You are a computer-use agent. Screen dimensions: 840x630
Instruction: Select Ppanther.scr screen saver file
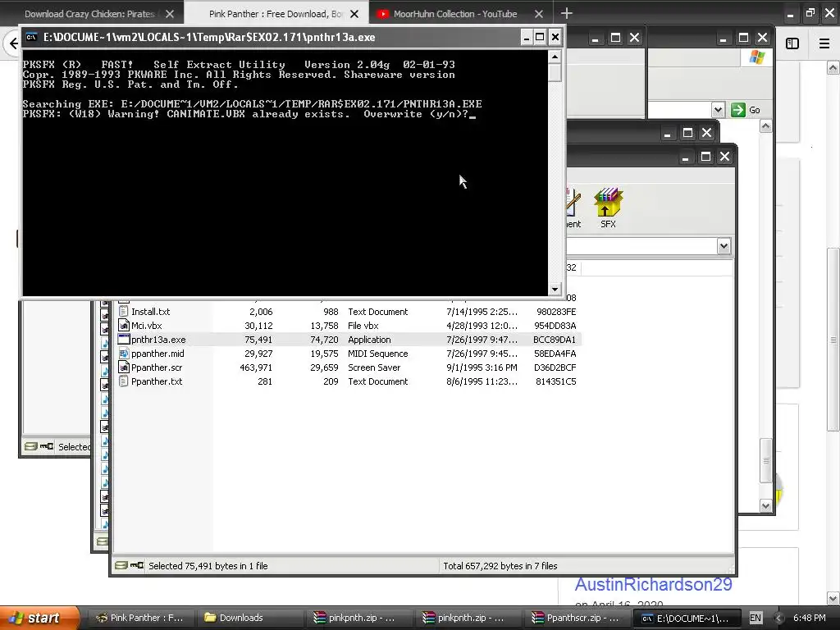(x=349, y=367)
